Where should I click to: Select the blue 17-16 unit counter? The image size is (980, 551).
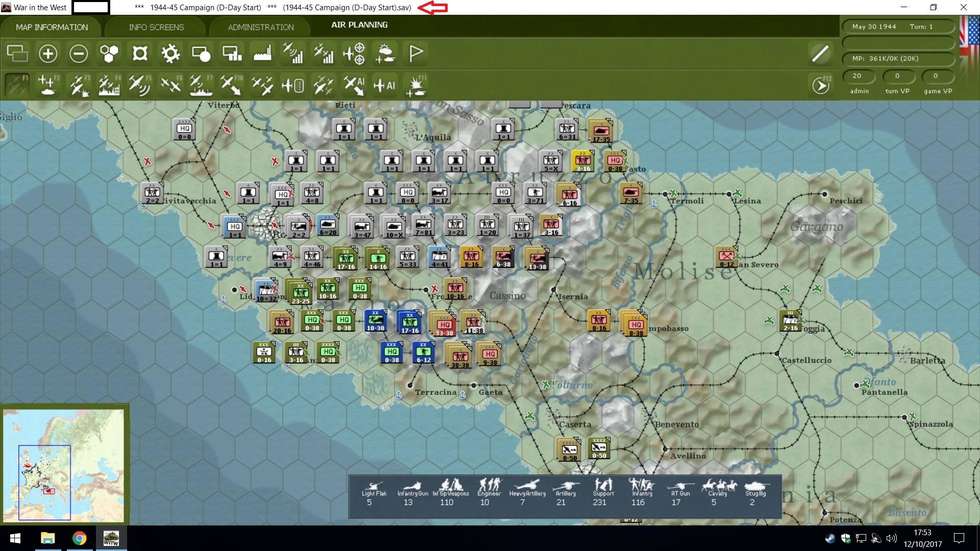click(409, 322)
